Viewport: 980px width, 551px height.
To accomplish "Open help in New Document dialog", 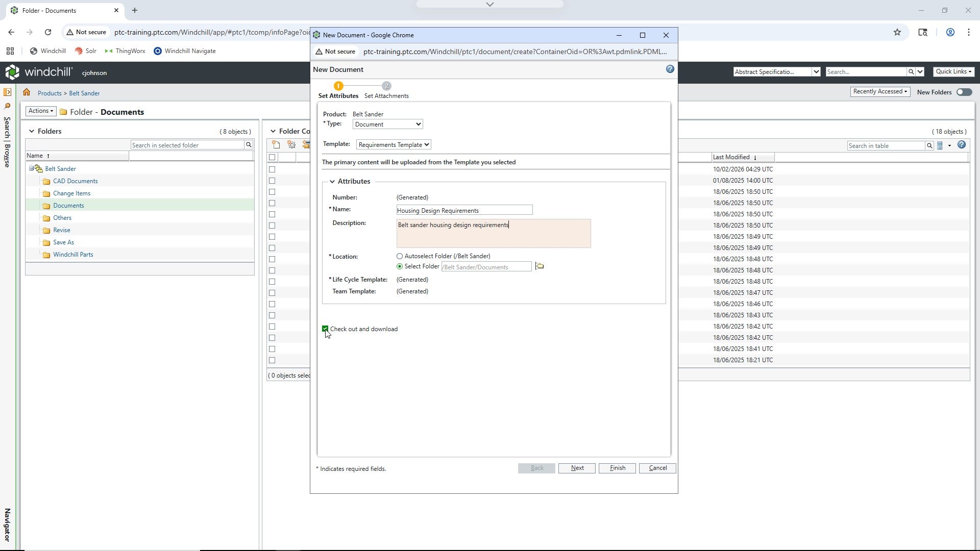I will pyautogui.click(x=670, y=69).
